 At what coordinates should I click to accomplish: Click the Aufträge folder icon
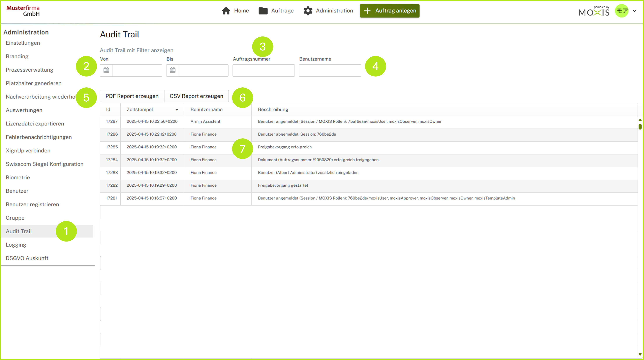point(263,11)
